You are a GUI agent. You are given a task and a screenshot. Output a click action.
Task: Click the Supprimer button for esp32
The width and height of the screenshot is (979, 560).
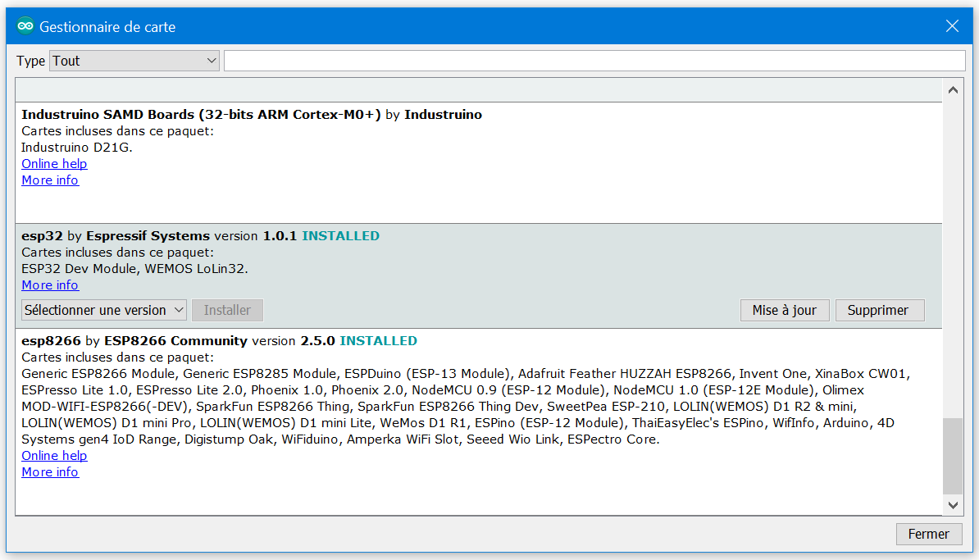(x=880, y=310)
